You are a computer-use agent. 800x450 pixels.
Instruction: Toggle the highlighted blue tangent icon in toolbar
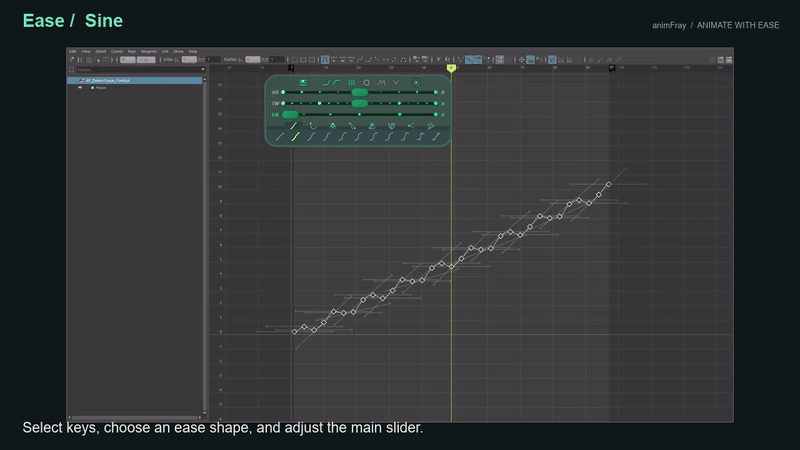[x=325, y=60]
